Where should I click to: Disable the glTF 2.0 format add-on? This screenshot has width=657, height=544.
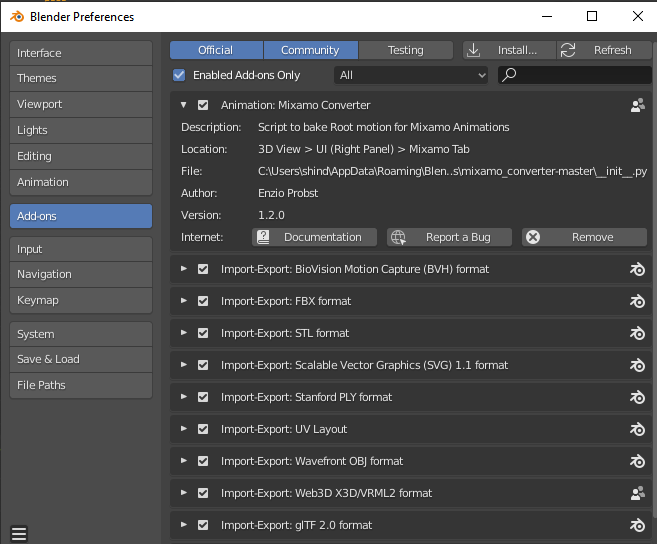[x=203, y=525]
